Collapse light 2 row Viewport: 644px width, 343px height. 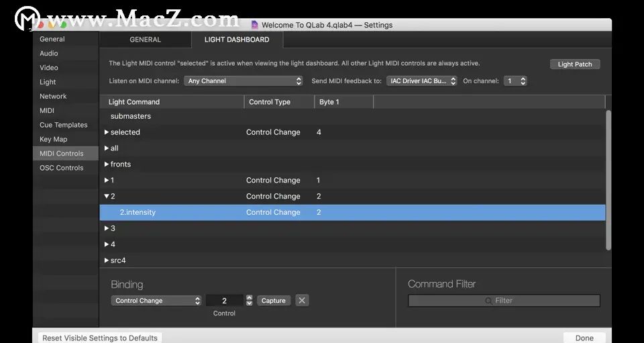coord(107,197)
